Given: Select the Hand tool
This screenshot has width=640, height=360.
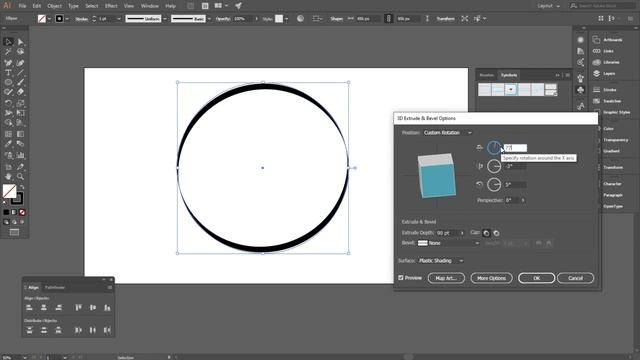Looking at the screenshot, I should [8, 176].
